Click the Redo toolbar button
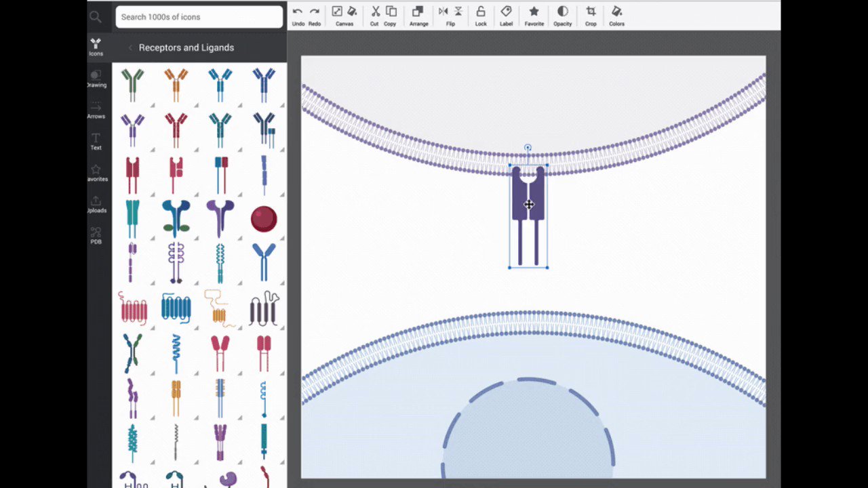 click(x=315, y=16)
